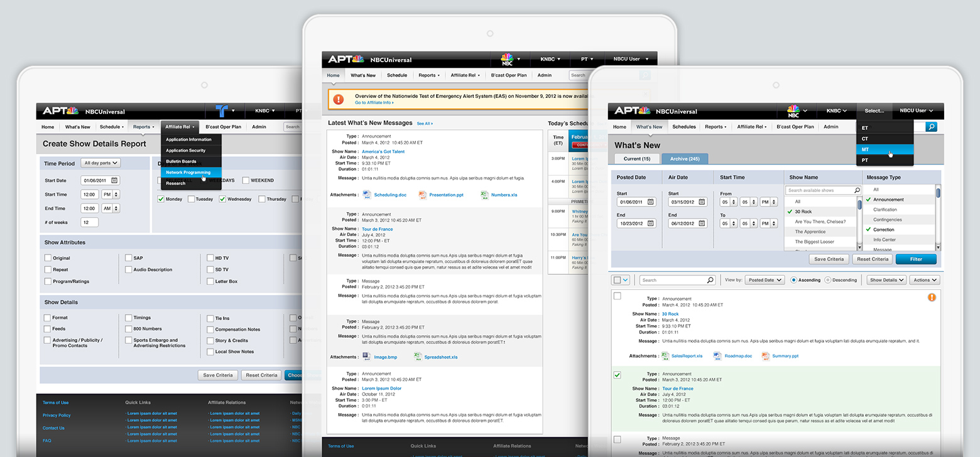Click orange alert icon on 30 Rock message

point(932,298)
